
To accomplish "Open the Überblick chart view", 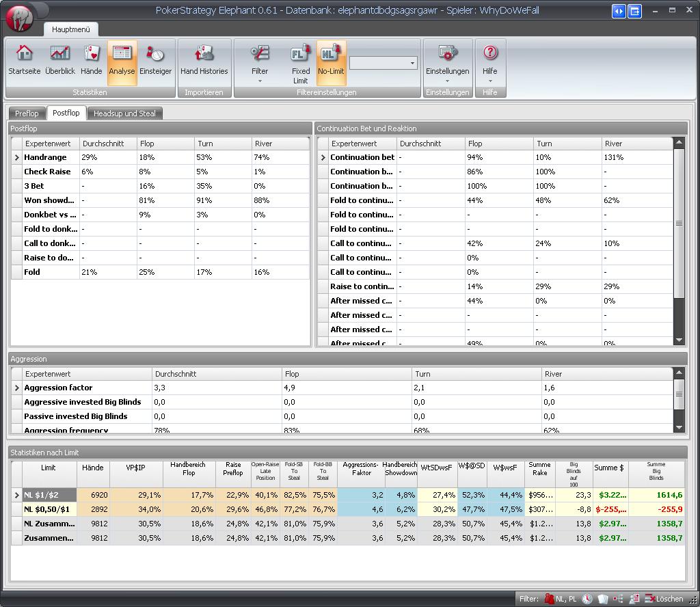I will pyautogui.click(x=60, y=60).
